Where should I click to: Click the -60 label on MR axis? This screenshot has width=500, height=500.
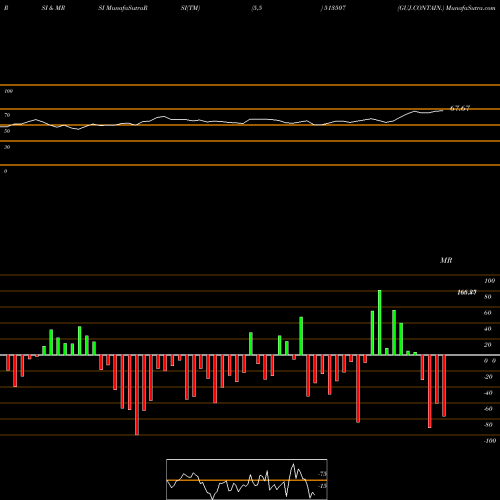(488, 409)
